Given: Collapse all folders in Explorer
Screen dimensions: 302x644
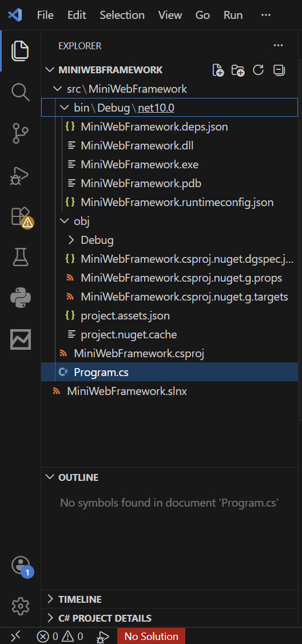Looking at the screenshot, I should (279, 70).
